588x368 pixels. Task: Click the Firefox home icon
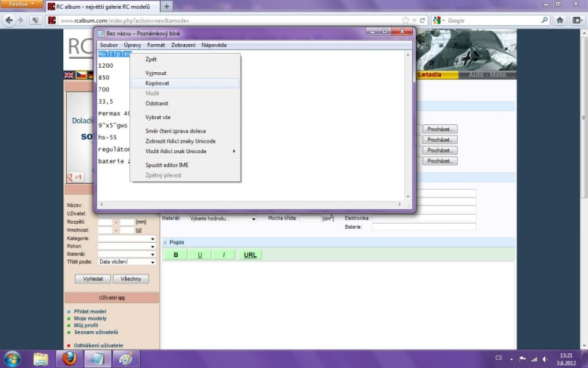[559, 20]
